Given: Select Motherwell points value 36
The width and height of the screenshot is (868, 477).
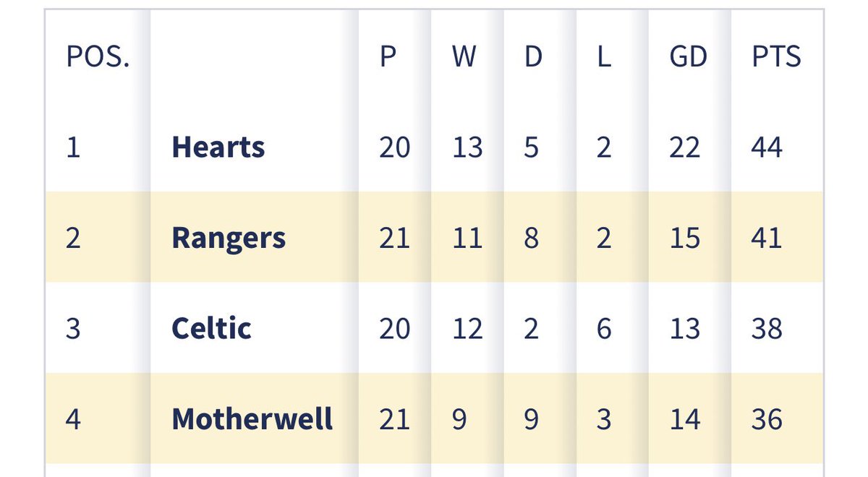Looking at the screenshot, I should [x=767, y=419].
